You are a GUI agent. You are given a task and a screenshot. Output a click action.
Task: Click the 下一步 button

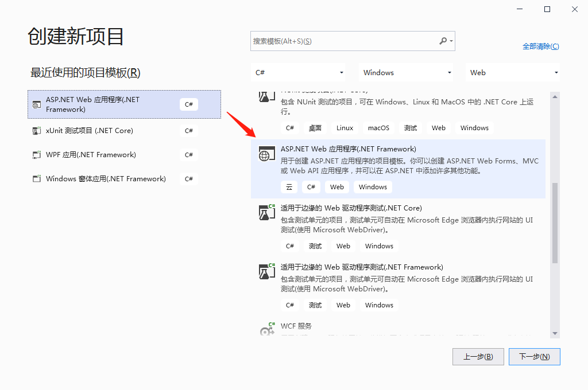535,357
